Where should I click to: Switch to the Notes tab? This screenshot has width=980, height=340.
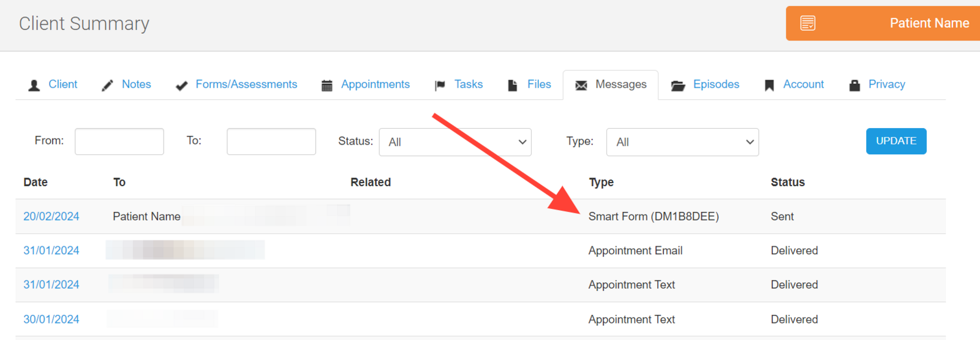click(x=137, y=85)
